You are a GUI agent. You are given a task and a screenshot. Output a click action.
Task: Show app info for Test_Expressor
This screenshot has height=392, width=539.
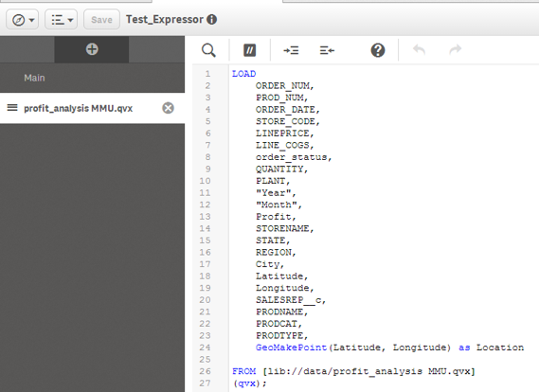212,20
